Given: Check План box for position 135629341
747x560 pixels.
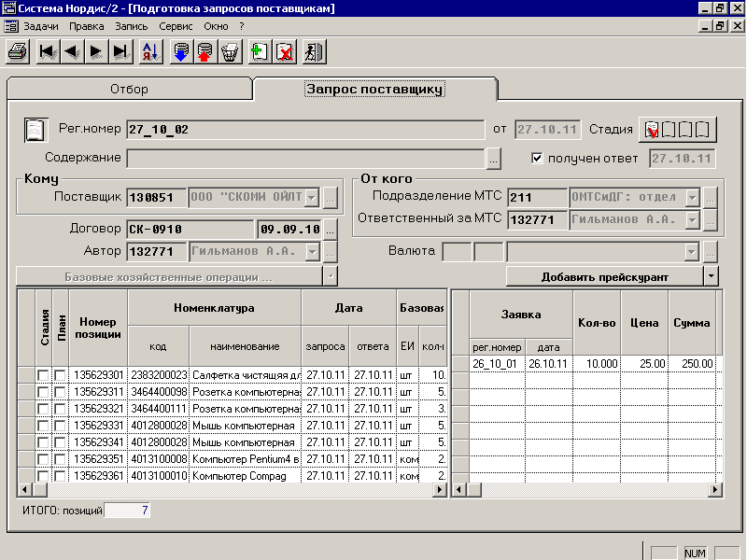Looking at the screenshot, I should (x=60, y=442).
